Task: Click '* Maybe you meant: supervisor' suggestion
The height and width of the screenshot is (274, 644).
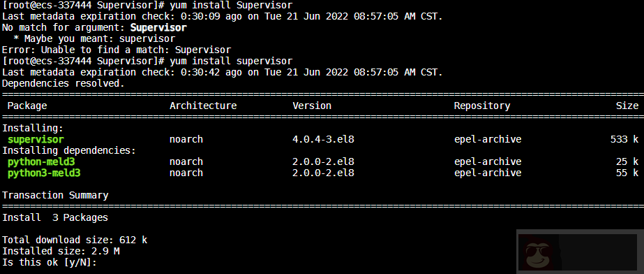Action: pos(94,39)
